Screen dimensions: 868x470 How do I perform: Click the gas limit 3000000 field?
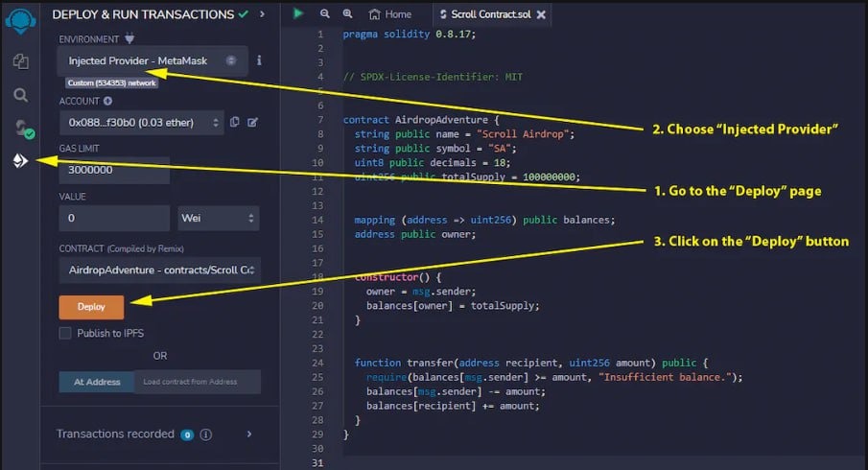(x=114, y=170)
